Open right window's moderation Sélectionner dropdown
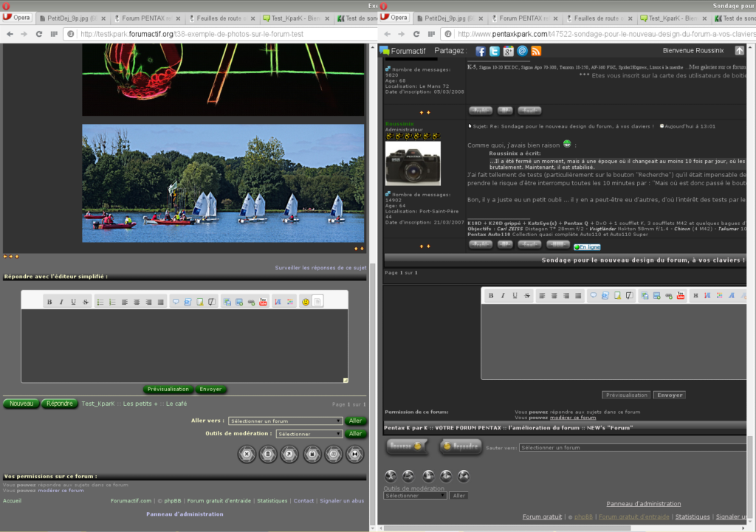 [415, 496]
